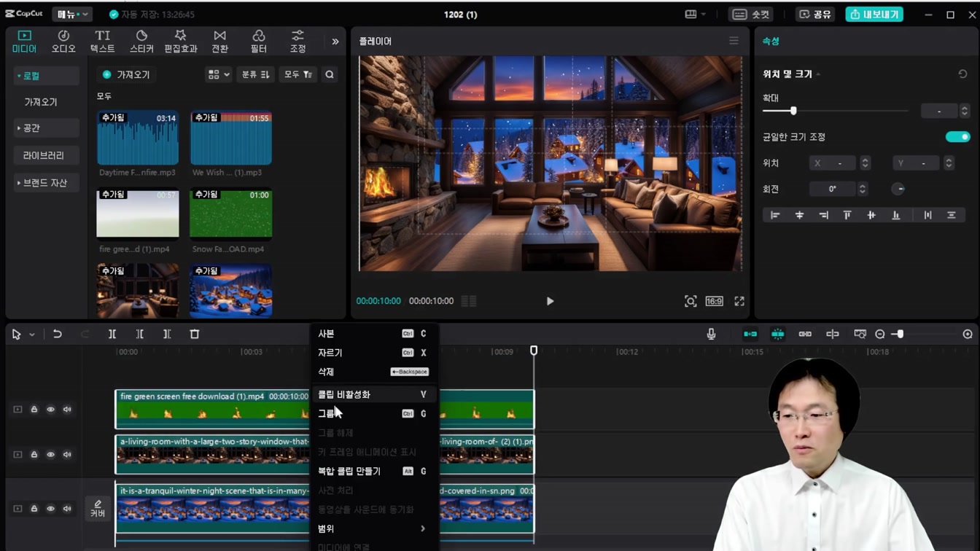This screenshot has height=551, width=980.
Task: Choose 복합 클립 만들기 in context menu
Action: pos(373,471)
